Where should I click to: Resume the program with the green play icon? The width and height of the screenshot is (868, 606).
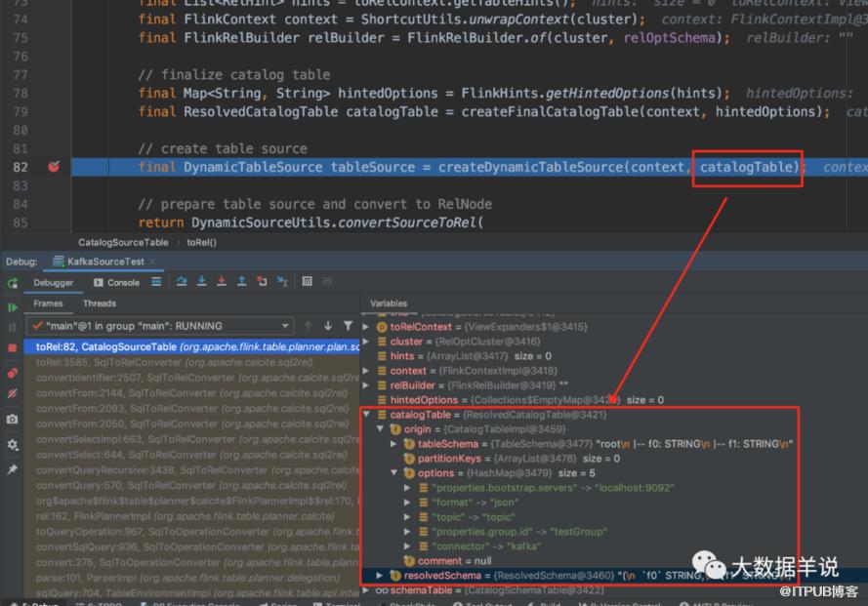tap(12, 307)
